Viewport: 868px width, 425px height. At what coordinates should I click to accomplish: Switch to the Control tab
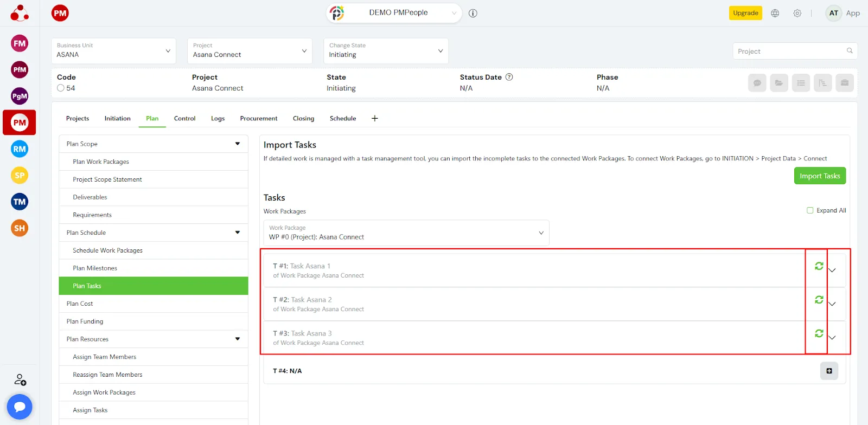pos(184,118)
